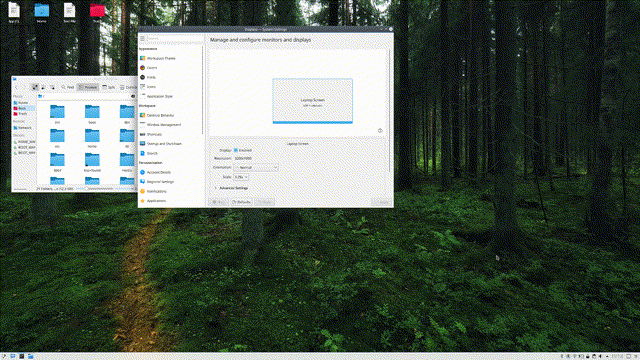Open the Orientation dropdown

pos(256,167)
